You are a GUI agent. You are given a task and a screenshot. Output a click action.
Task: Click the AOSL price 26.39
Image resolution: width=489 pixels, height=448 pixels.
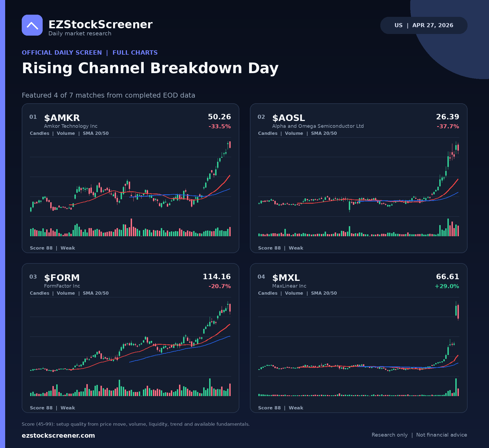pyautogui.click(x=447, y=117)
